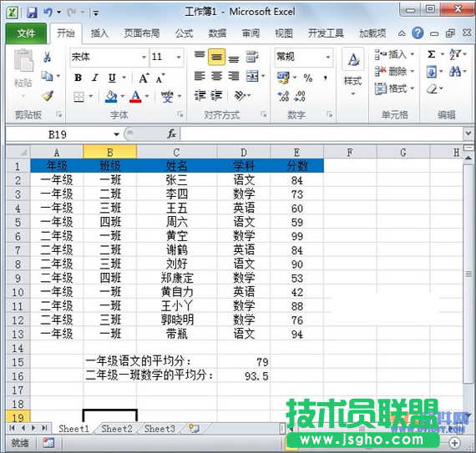Click the merge and center icon

(x=252, y=76)
